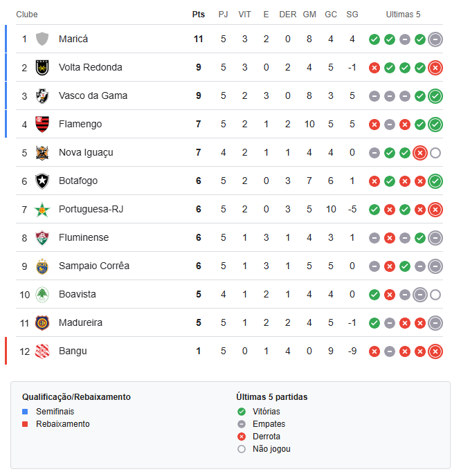Click the Nova Iguaçu club crest

click(42, 153)
